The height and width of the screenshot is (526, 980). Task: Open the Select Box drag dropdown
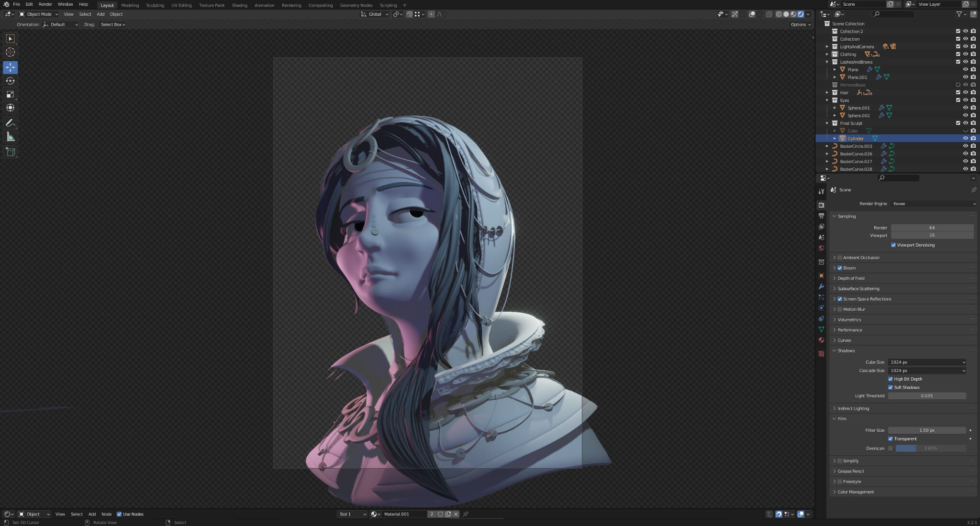pos(113,24)
